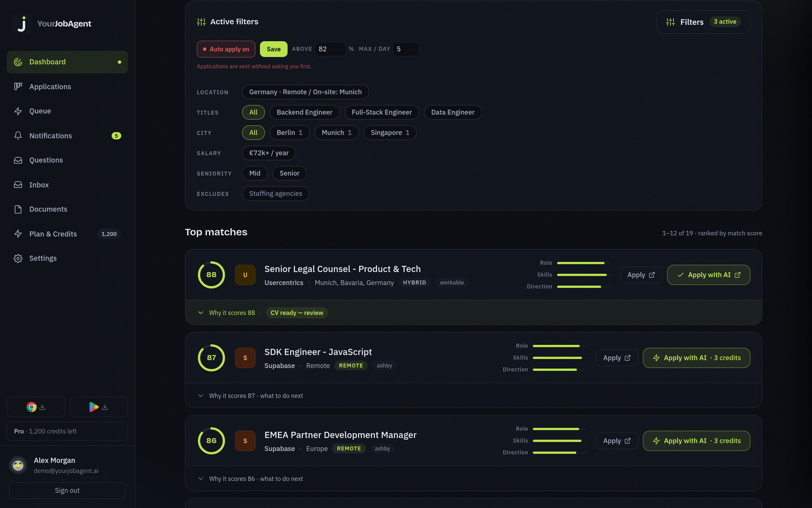Click the Documents file icon
812x508 pixels.
pyautogui.click(x=18, y=209)
